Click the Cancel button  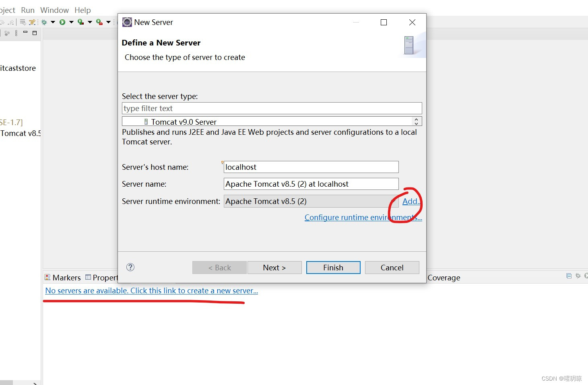tap(392, 268)
